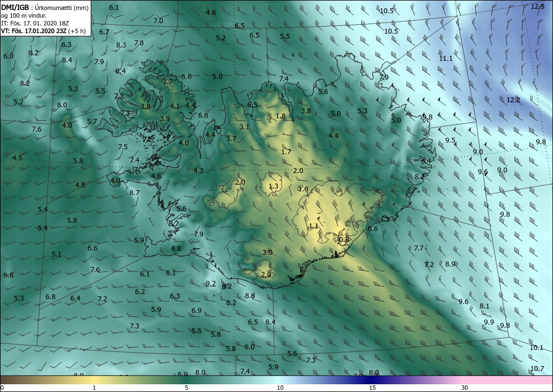Screen dimensions: 553x392
Task: Click the map value 1.7
Action: (x=286, y=152)
